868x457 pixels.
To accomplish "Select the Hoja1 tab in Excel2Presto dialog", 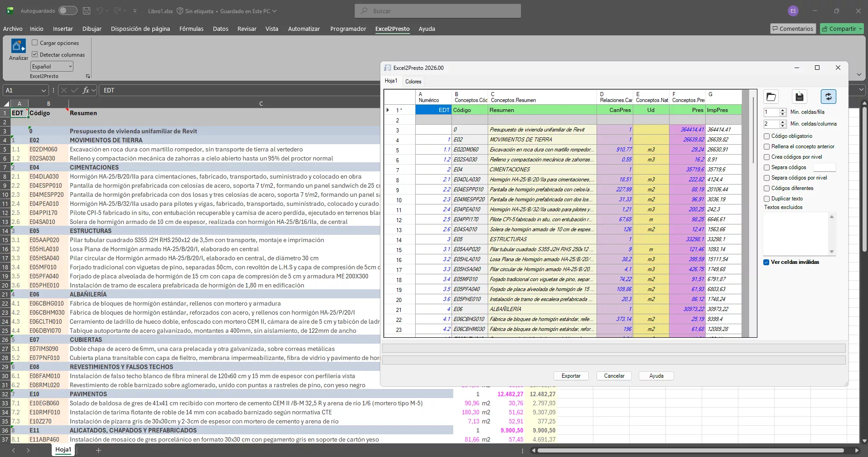I will click(x=391, y=81).
